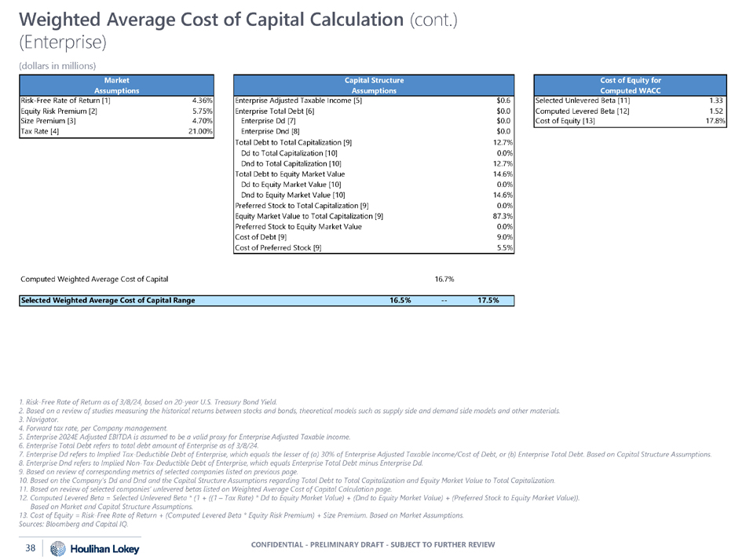
Task: Select the Cost of Equity for Computed WACC header
Action: 629,85
